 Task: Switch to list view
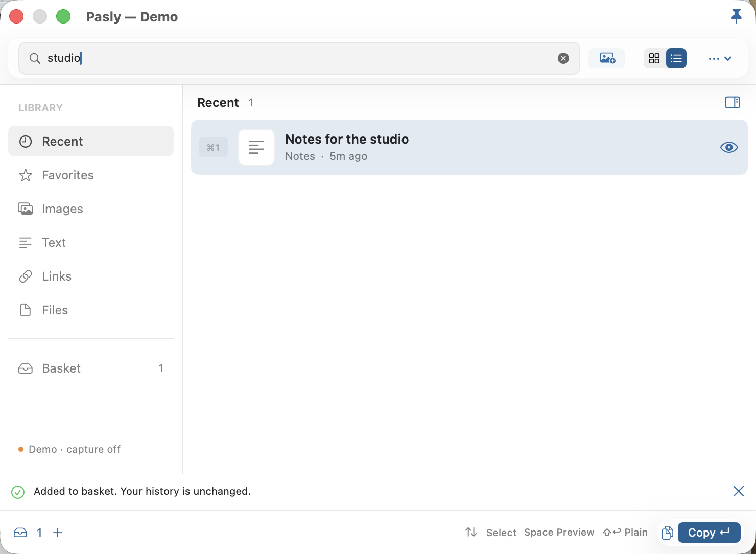(x=676, y=58)
